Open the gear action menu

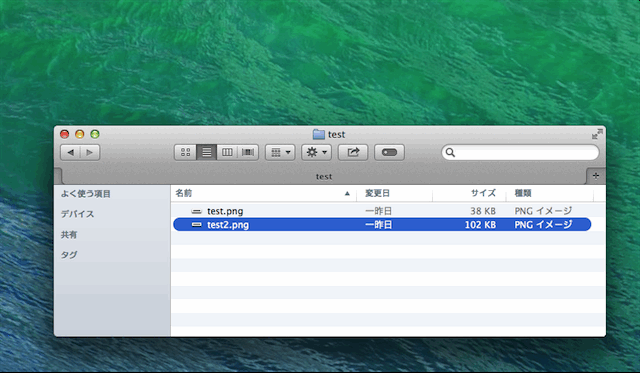[316, 152]
